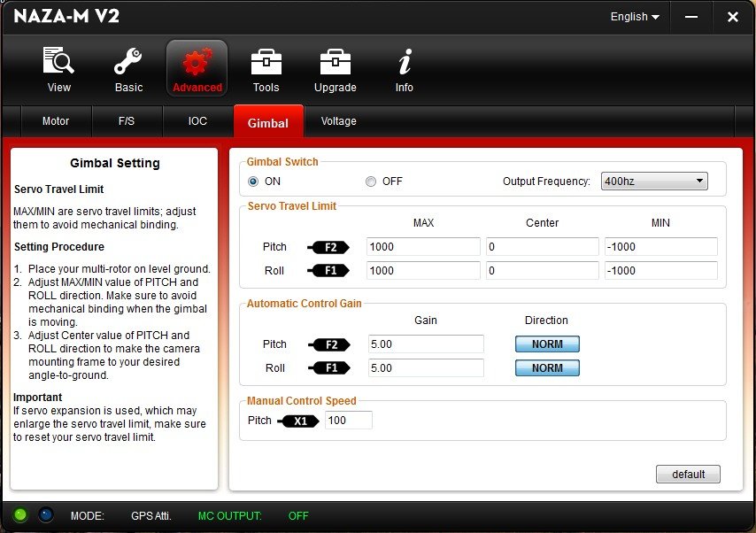The image size is (756, 533).
Task: Click the Automatic Control Gain group title
Action: 304,304
